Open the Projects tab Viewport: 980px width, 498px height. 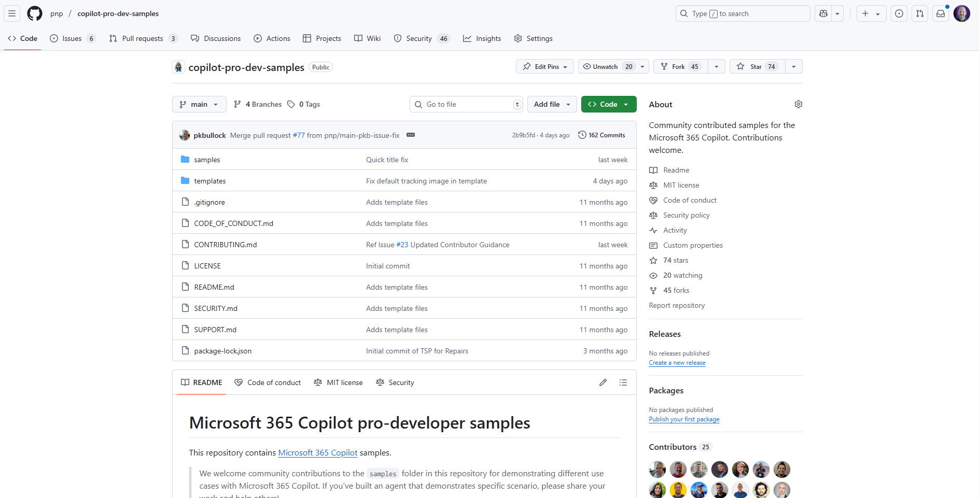(322, 38)
